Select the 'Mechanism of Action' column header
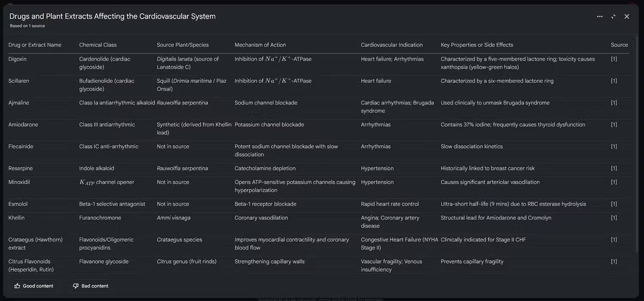This screenshot has height=301, width=644. pyautogui.click(x=260, y=45)
